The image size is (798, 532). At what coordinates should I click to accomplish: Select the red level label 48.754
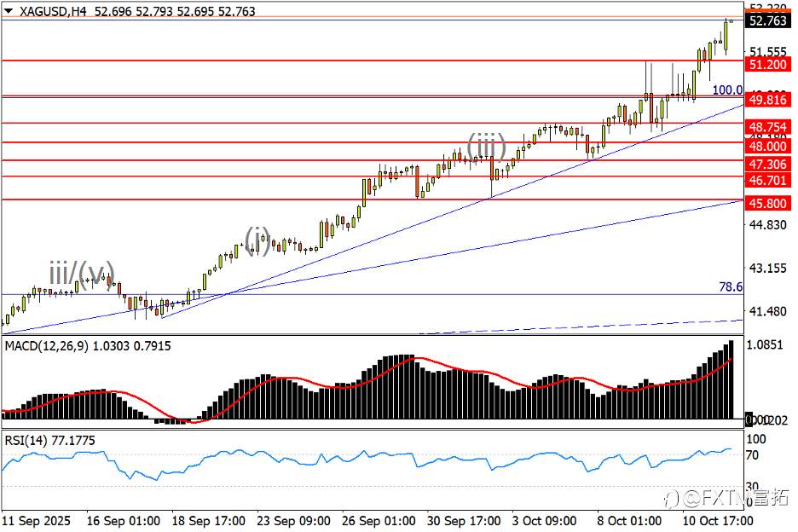tap(768, 127)
